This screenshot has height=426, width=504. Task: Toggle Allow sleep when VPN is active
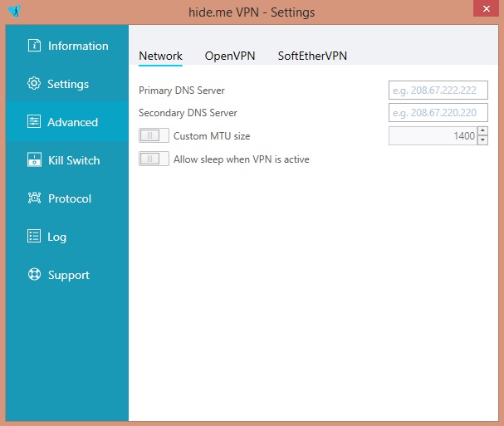pyautogui.click(x=154, y=159)
